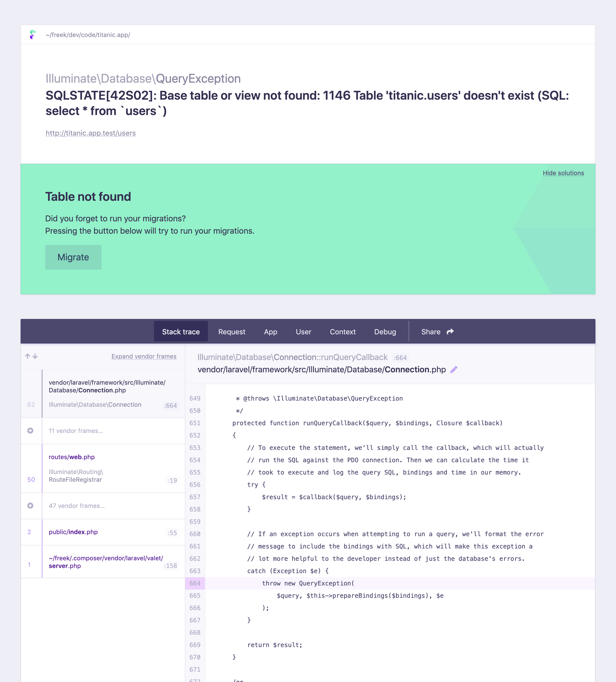Click the plus icon beside frame 62
The height and width of the screenshot is (682, 616).
[x=30, y=430]
